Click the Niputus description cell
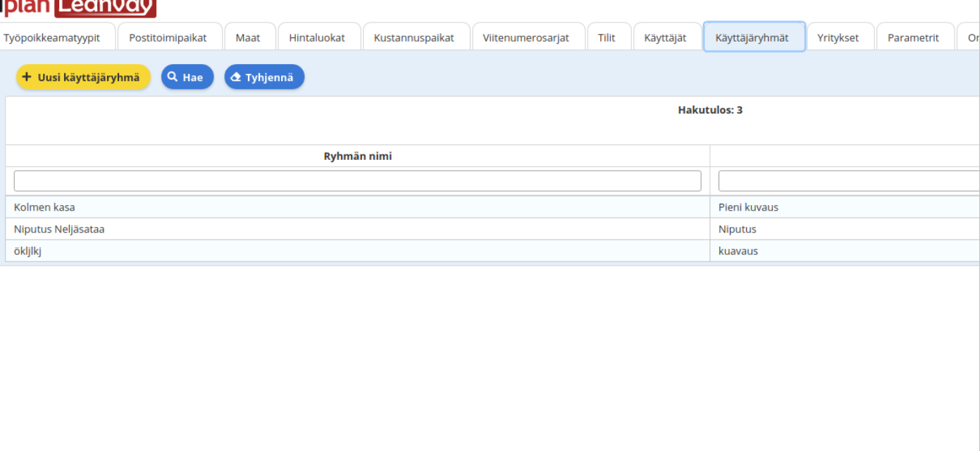The width and height of the screenshot is (980, 451). pyautogui.click(x=845, y=229)
